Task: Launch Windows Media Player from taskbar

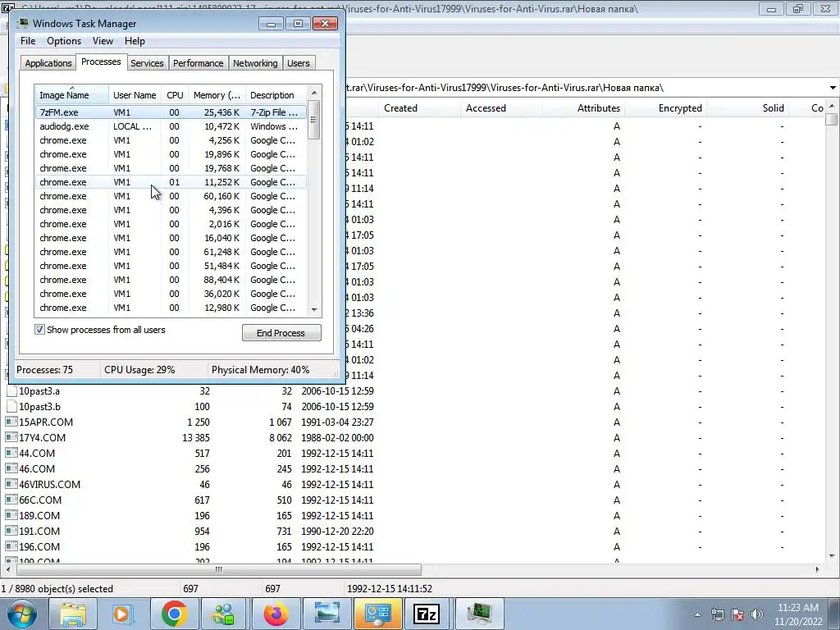Action: pyautogui.click(x=123, y=614)
